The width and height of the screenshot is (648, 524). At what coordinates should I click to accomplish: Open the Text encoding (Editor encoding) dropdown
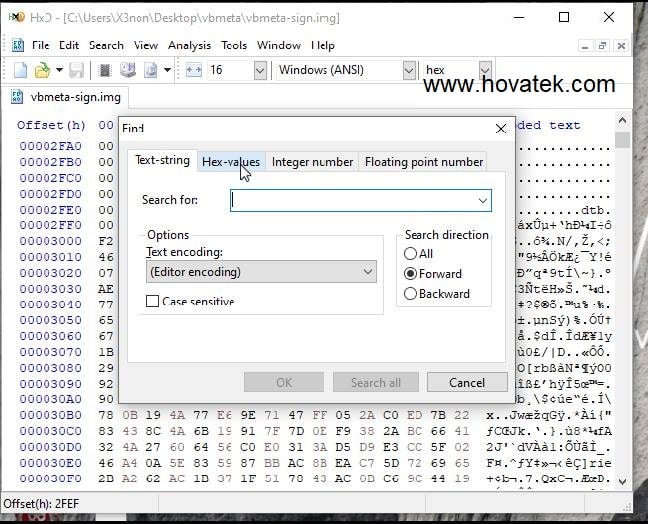point(261,272)
